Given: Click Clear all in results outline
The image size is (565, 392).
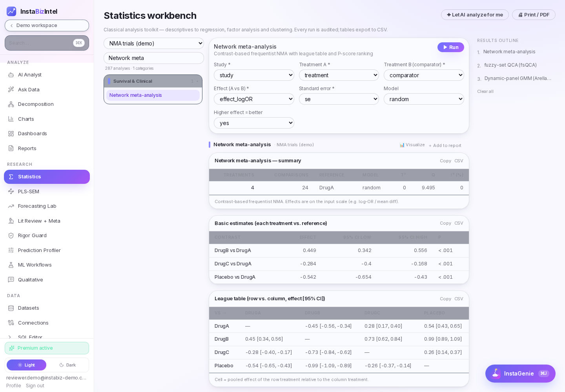Looking at the screenshot, I should [x=485, y=91].
